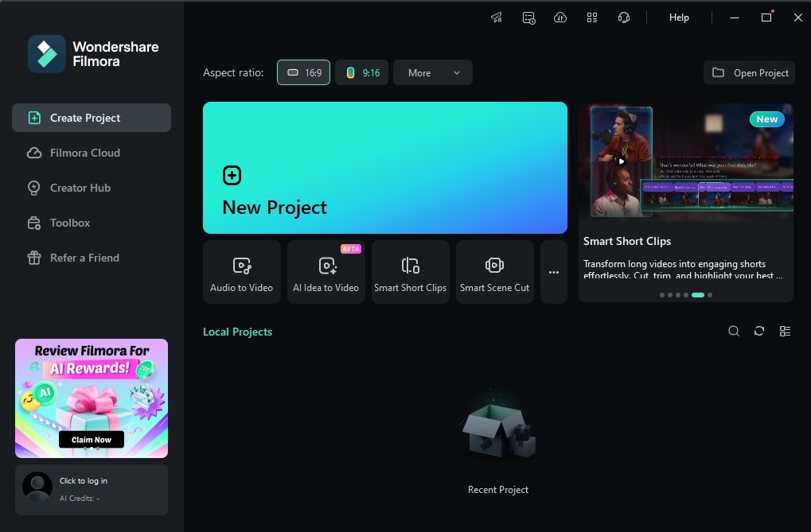
Task: Search local projects with magnifier icon
Action: point(734,331)
